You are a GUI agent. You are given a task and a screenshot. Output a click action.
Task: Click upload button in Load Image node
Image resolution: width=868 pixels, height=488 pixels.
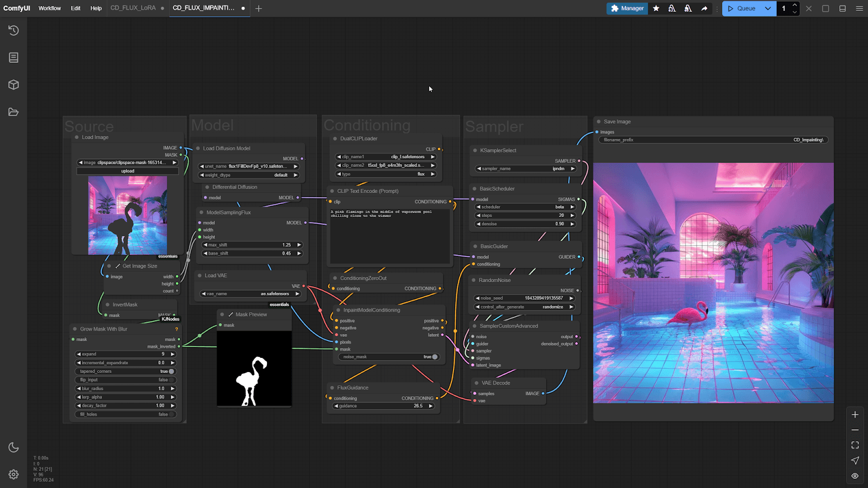pos(127,171)
